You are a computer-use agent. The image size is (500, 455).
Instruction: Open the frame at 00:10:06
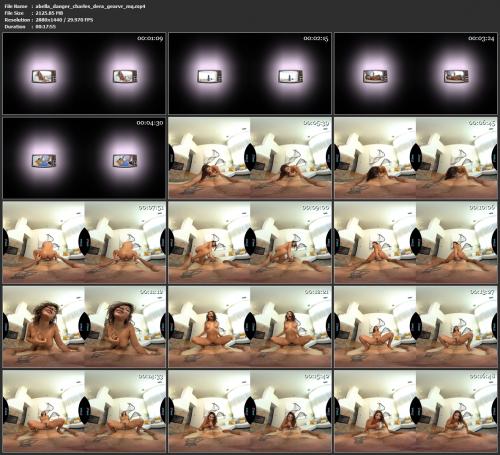tap(416, 242)
